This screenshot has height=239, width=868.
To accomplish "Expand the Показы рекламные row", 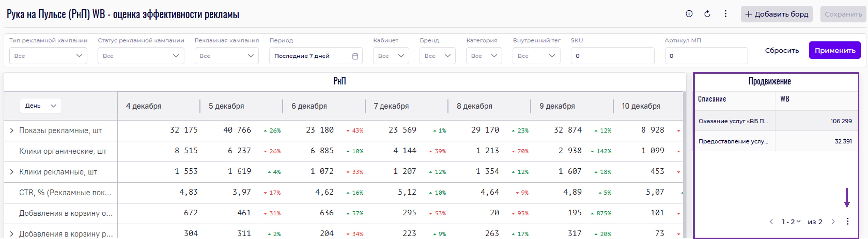I will pyautogui.click(x=12, y=130).
